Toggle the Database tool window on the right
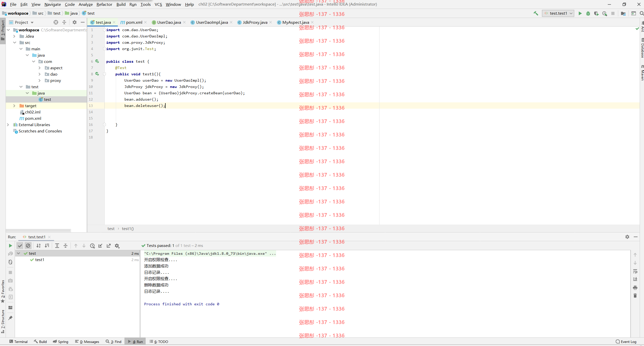 (642, 48)
